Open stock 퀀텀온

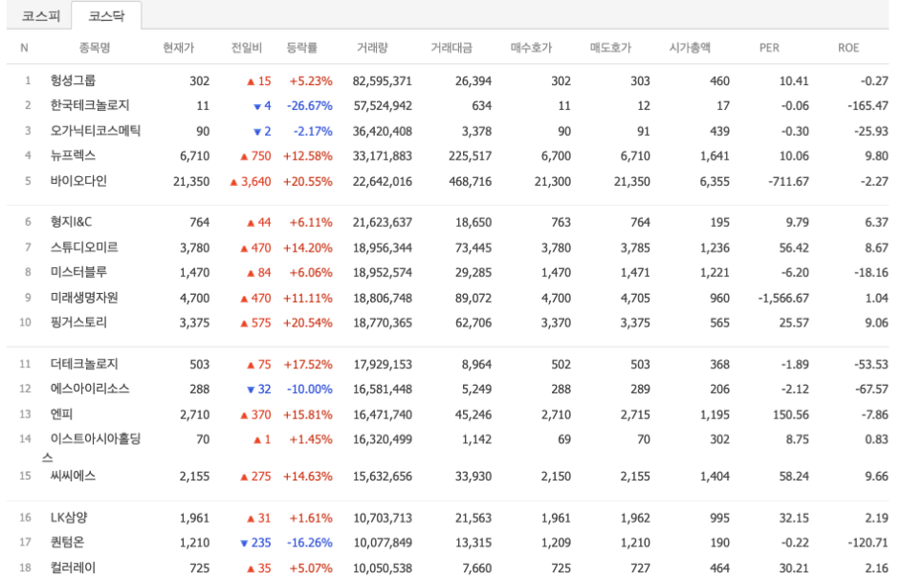tap(67, 543)
